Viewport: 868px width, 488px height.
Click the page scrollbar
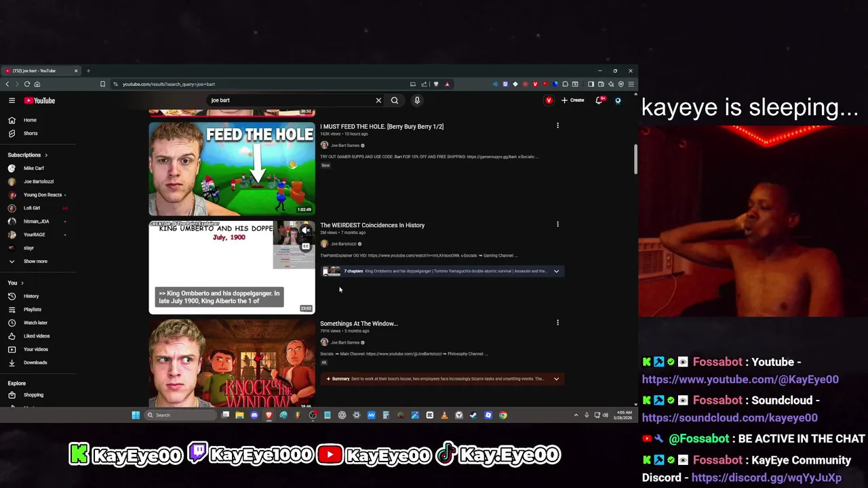point(635,160)
